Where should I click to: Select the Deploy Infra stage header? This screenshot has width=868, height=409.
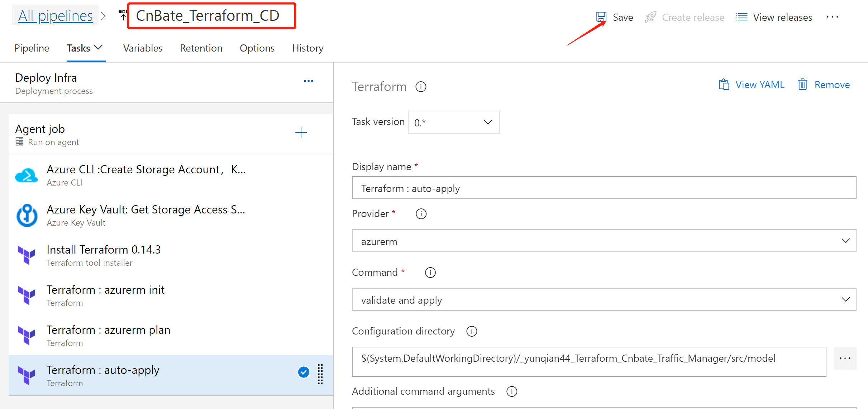click(x=167, y=83)
